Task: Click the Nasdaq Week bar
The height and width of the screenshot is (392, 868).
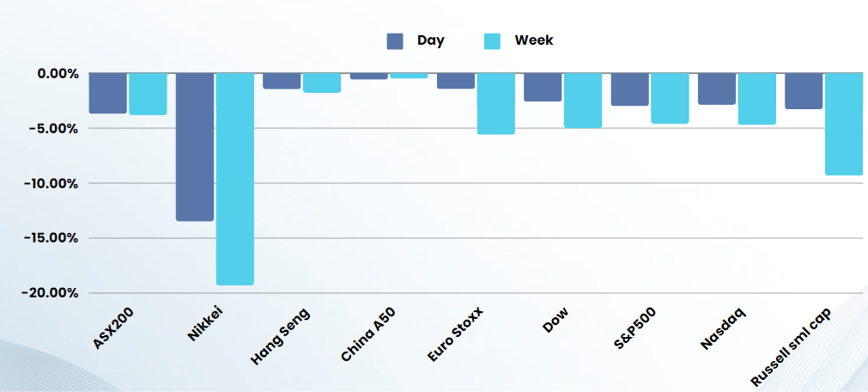Action: (756, 99)
